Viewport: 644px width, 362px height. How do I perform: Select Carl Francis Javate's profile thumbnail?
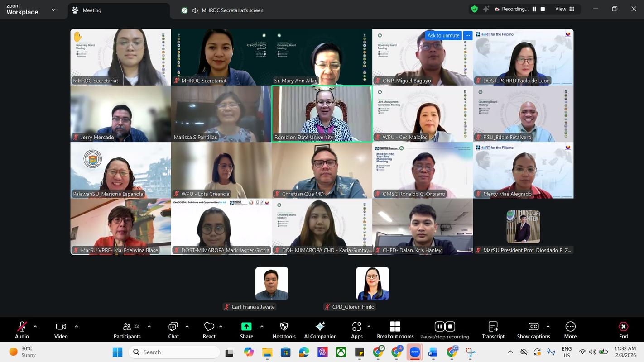point(272,283)
